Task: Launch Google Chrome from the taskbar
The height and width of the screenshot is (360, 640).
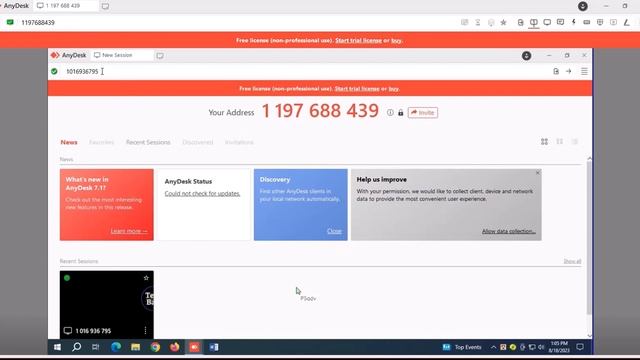Action: 155,347
